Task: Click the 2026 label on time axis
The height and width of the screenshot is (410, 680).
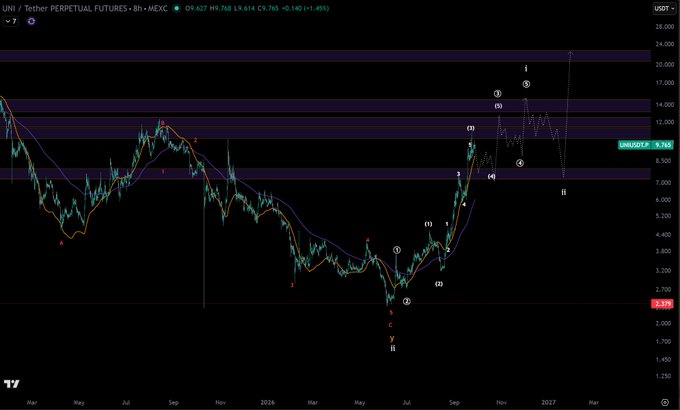Action: 268,402
